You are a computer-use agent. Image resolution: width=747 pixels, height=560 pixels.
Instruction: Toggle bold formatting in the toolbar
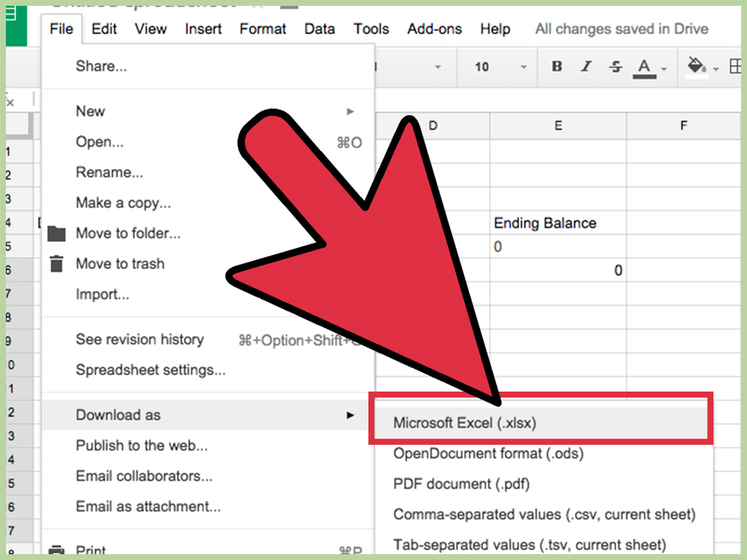[557, 66]
